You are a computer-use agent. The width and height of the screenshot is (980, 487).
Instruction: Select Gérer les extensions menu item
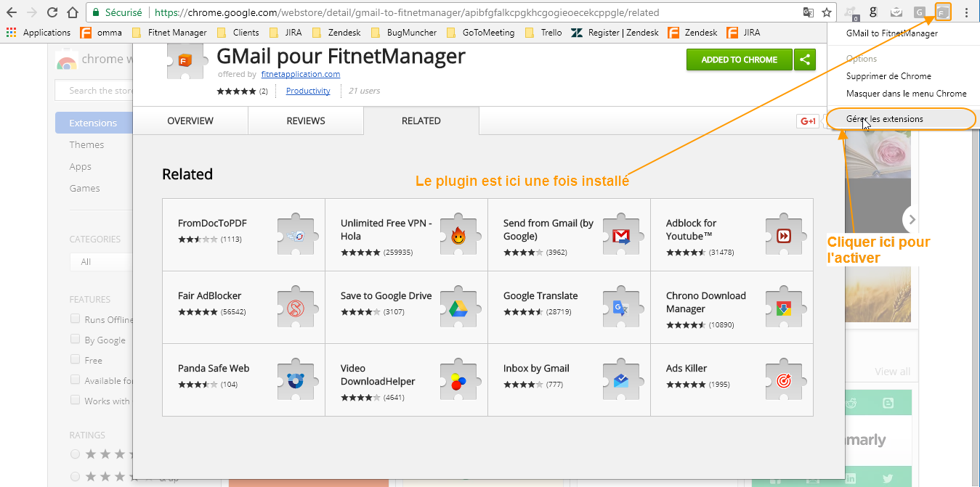click(x=885, y=119)
